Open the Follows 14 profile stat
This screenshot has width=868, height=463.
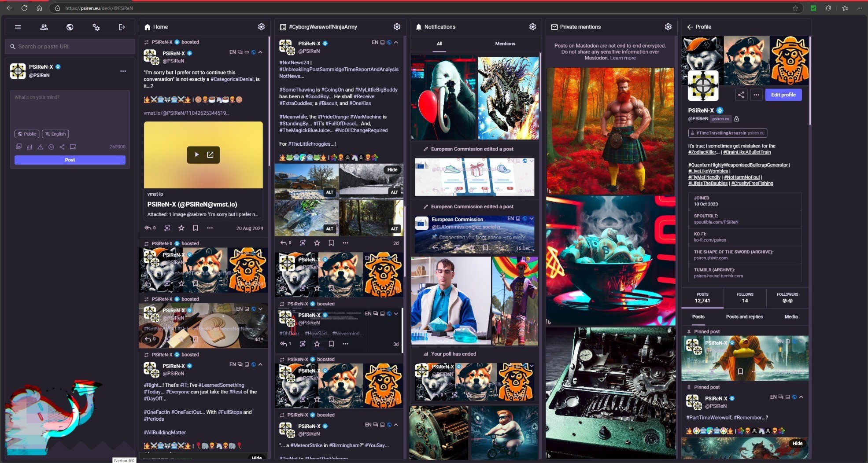coord(745,298)
